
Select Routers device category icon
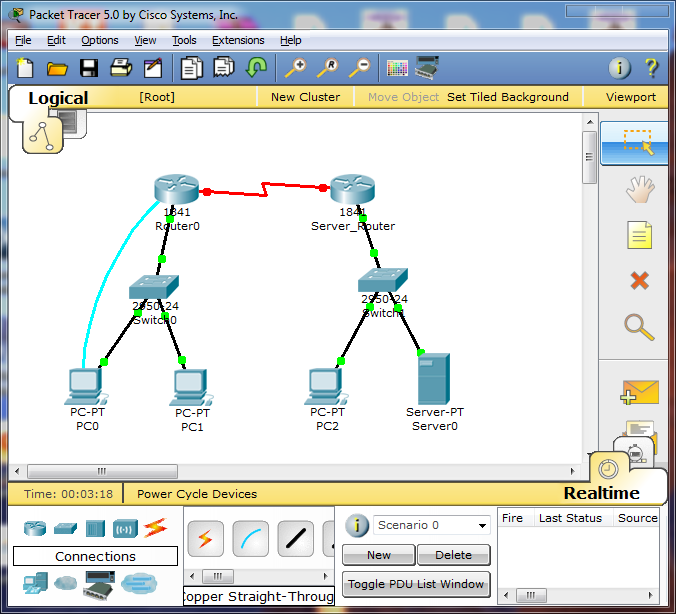pyautogui.click(x=35, y=528)
